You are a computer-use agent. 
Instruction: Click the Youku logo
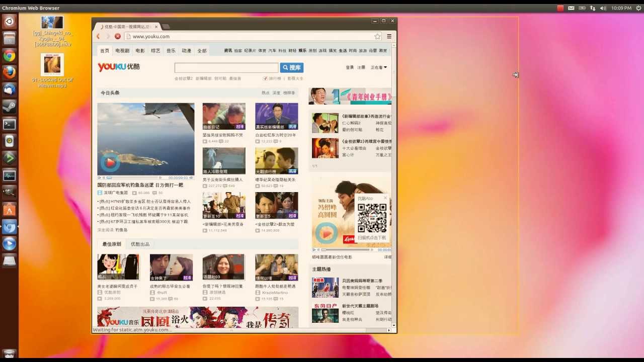click(x=119, y=67)
